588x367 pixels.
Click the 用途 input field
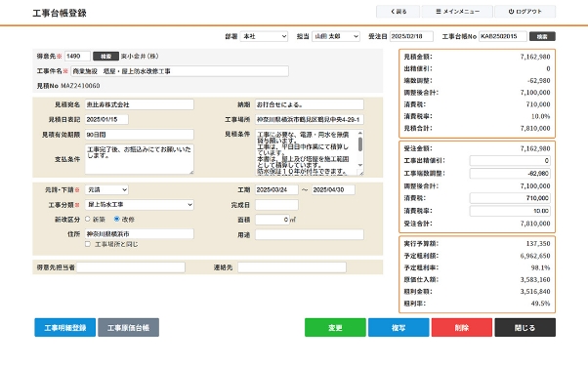point(310,234)
